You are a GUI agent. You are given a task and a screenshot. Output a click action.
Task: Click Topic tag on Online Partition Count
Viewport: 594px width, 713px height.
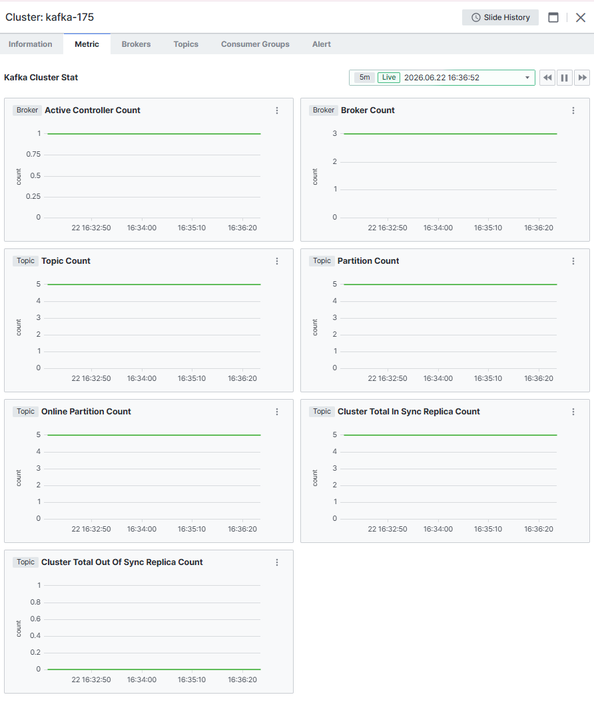pyautogui.click(x=25, y=411)
